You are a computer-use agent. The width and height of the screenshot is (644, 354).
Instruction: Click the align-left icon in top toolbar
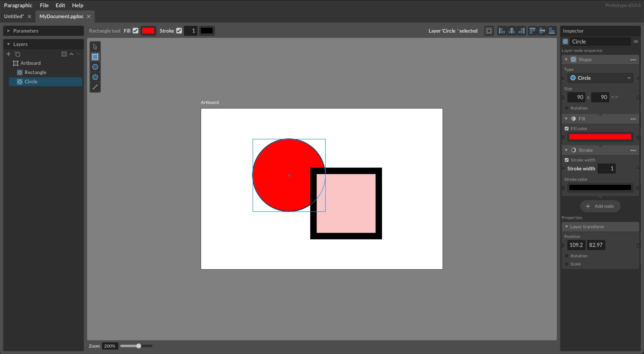(x=500, y=30)
